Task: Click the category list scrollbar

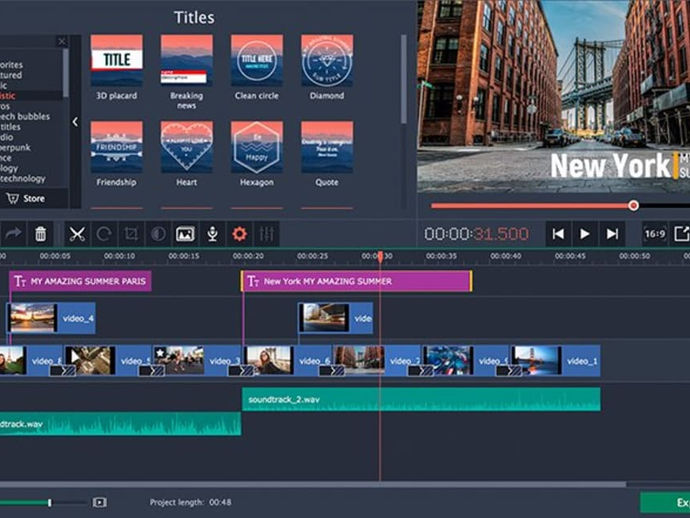Action: pyautogui.click(x=66, y=73)
